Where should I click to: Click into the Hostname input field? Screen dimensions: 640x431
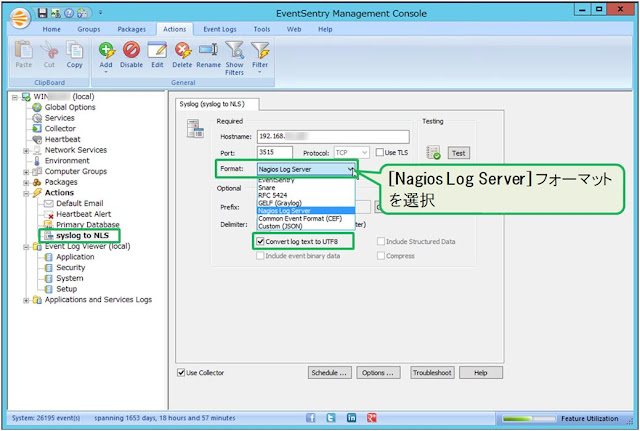pyautogui.click(x=333, y=136)
